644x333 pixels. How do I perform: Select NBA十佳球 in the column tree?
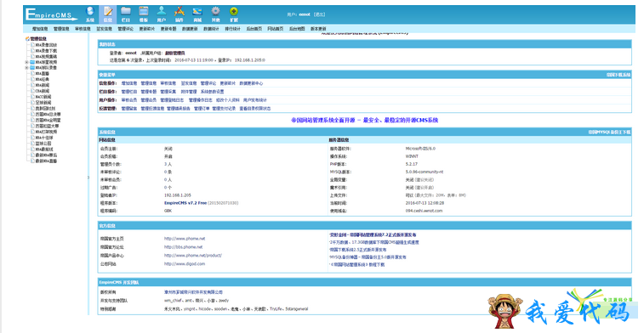(44, 138)
